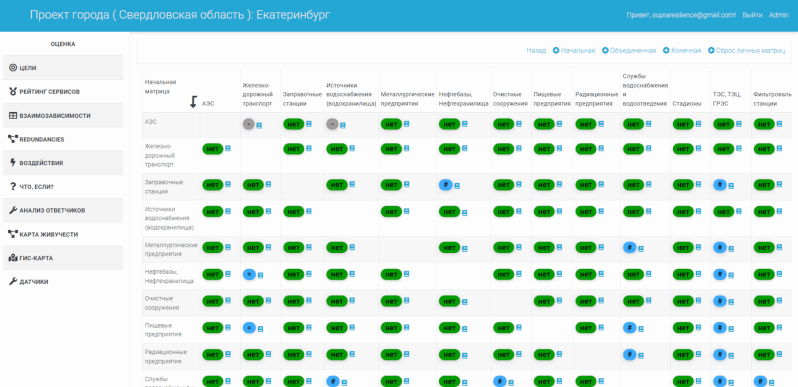Select the Взаимозависимости table icon
798x387 pixels.
tap(13, 116)
